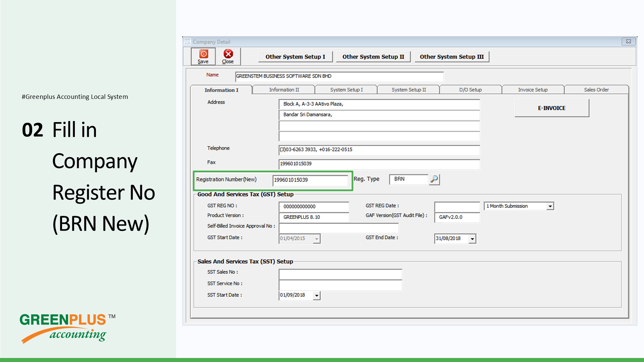The width and height of the screenshot is (644, 362).
Task: Click the SST Service No label
Action: (225, 284)
